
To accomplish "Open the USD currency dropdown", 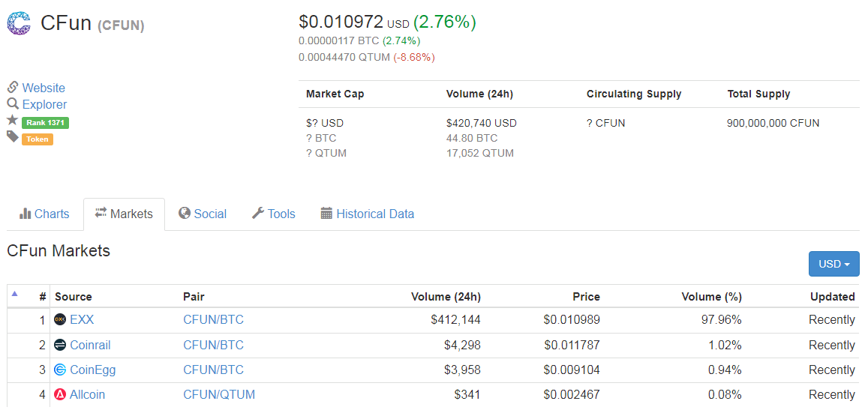I will 833,264.
